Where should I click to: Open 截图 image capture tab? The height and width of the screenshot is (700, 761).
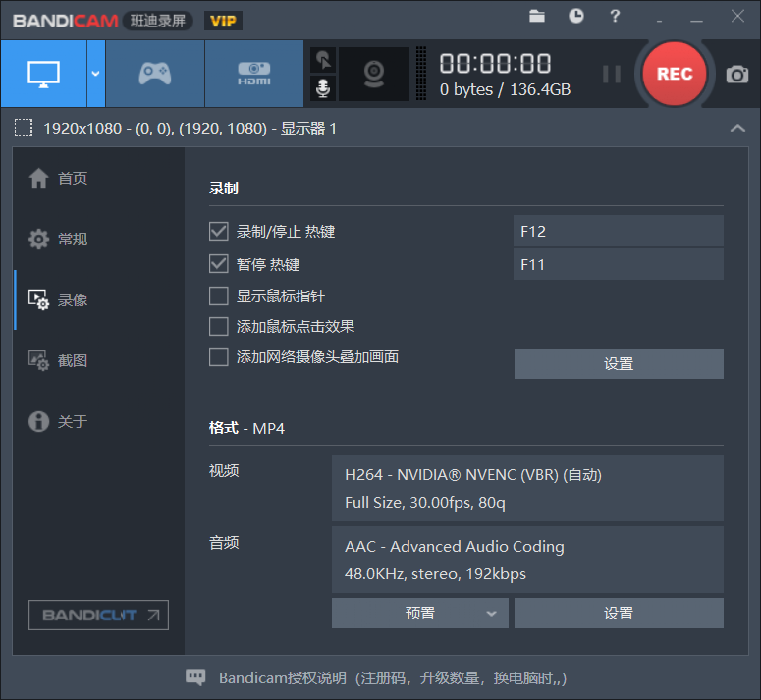(58, 360)
